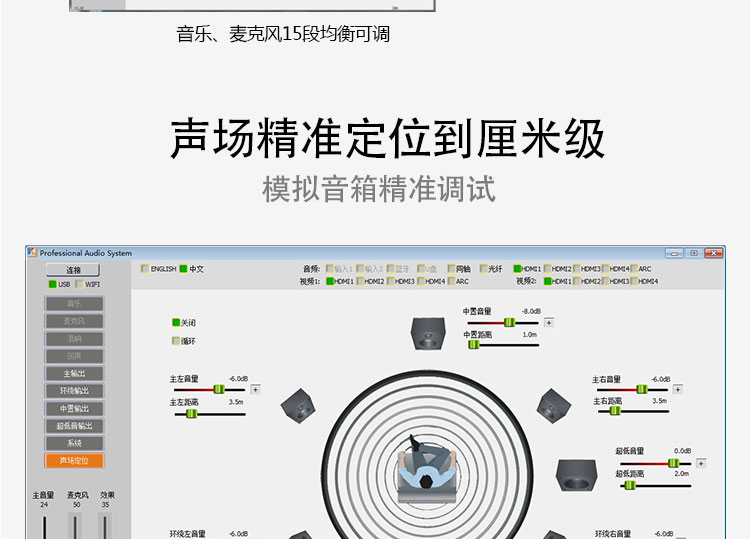This screenshot has height=539, width=750.
Task: Enable the WIFI connection checkbox
Action: point(79,284)
